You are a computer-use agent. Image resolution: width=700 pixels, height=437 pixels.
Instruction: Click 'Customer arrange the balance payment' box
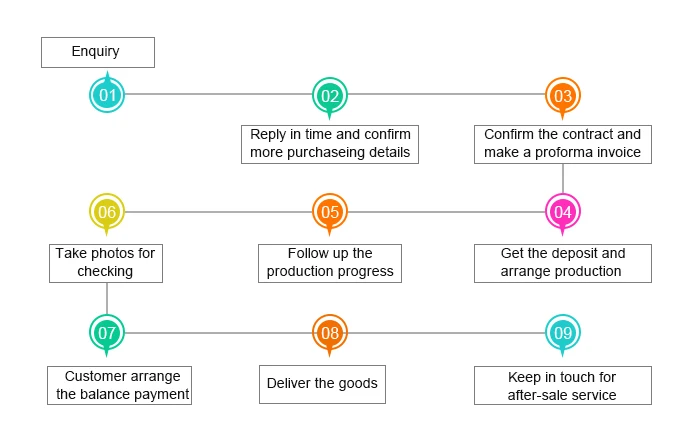pyautogui.click(x=119, y=385)
